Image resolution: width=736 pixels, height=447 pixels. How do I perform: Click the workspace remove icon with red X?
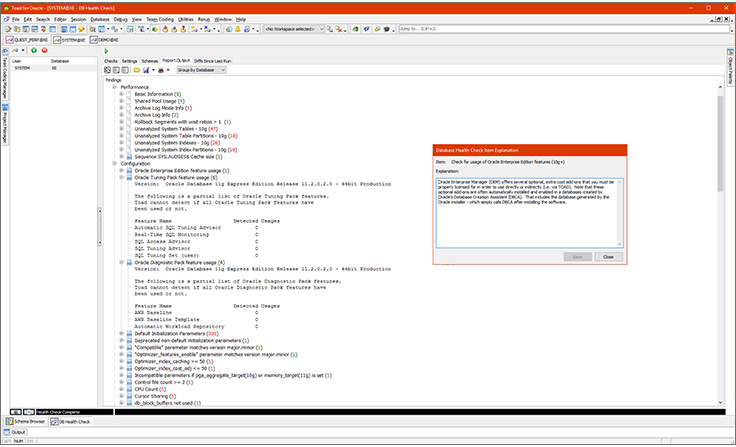pos(338,29)
